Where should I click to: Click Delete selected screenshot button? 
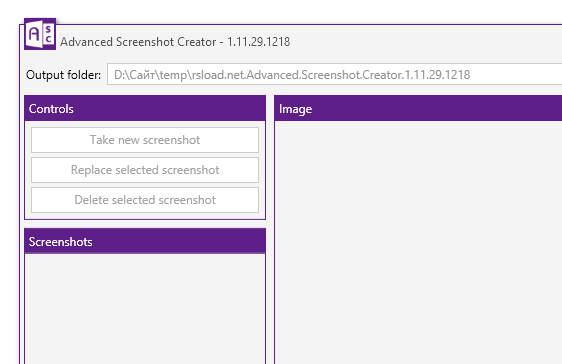pos(145,200)
